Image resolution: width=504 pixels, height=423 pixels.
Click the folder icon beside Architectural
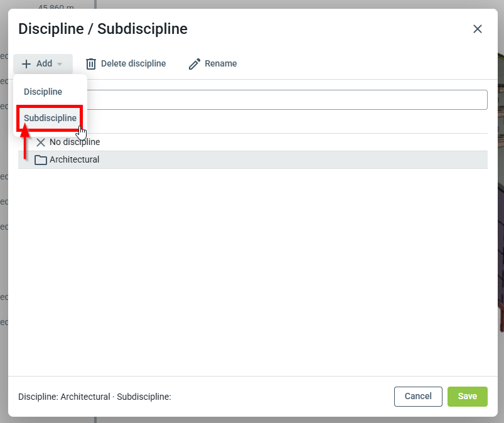41,160
